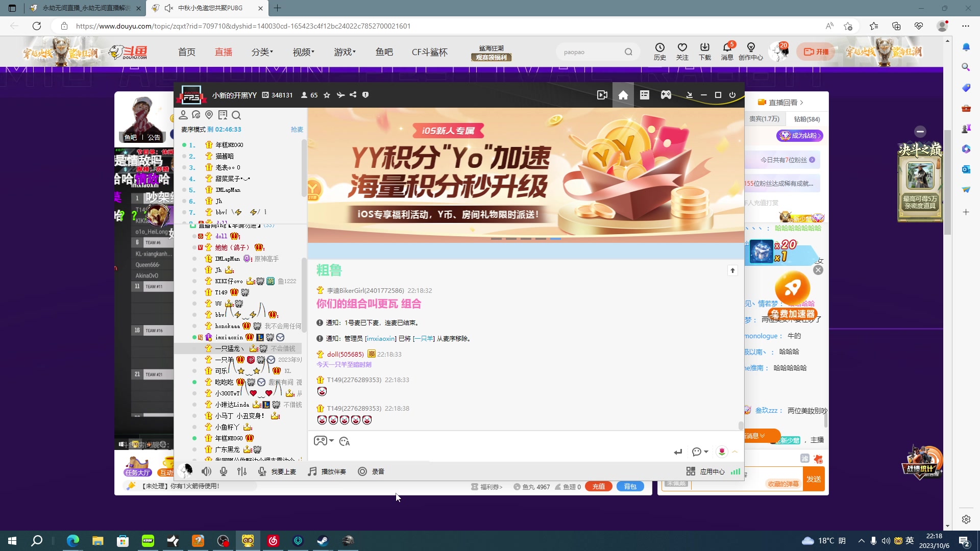Expand 直播回看 chevron link
The width and height of the screenshot is (980, 551).
[781, 103]
